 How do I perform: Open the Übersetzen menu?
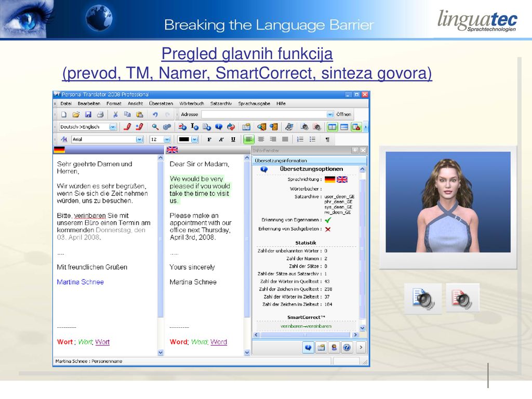coord(161,103)
